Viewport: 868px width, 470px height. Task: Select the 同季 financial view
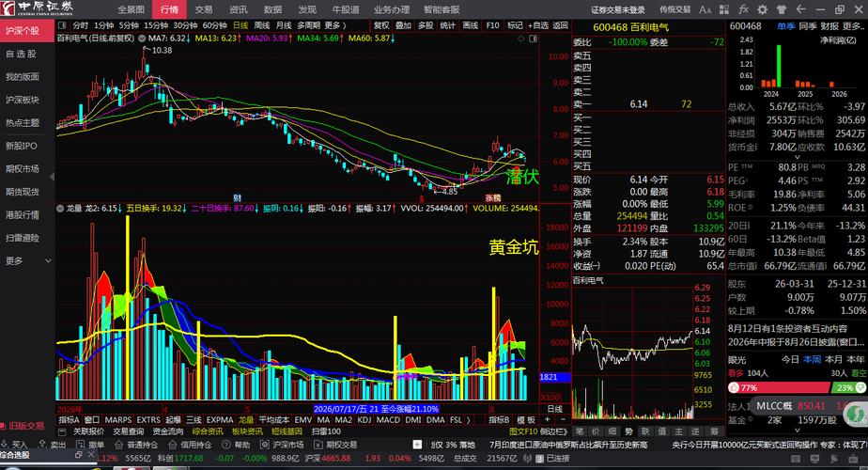click(808, 26)
